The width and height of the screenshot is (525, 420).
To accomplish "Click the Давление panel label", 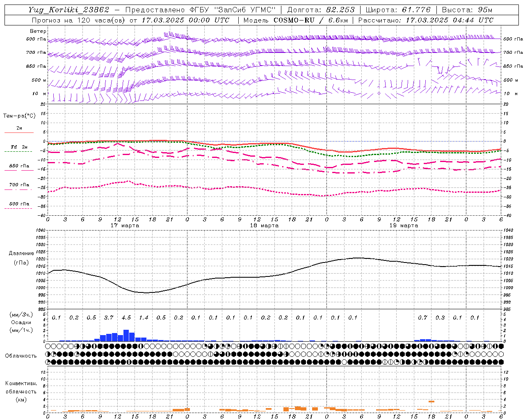I will pyautogui.click(x=21, y=253).
